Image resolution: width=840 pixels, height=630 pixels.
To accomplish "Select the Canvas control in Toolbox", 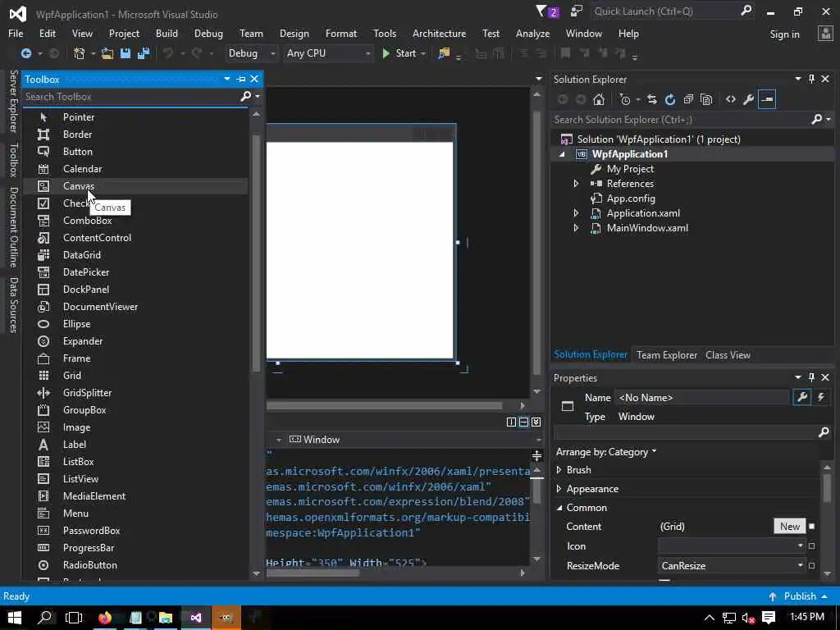I will pyautogui.click(x=135, y=186).
